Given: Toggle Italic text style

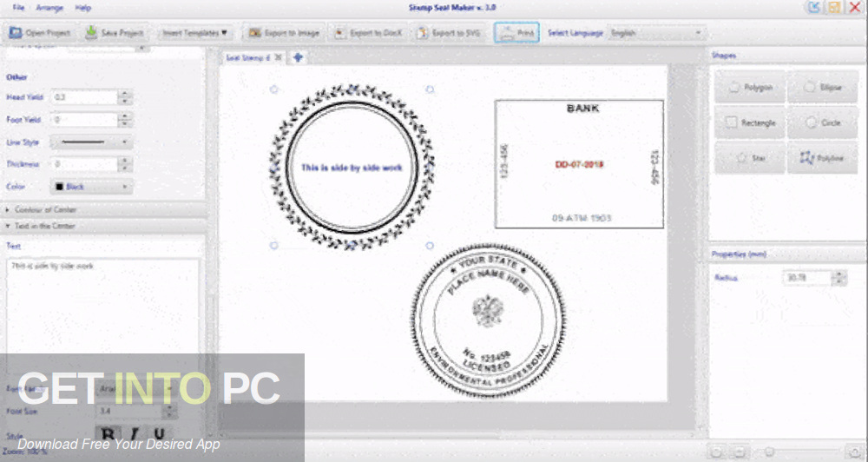Looking at the screenshot, I should click(134, 433).
